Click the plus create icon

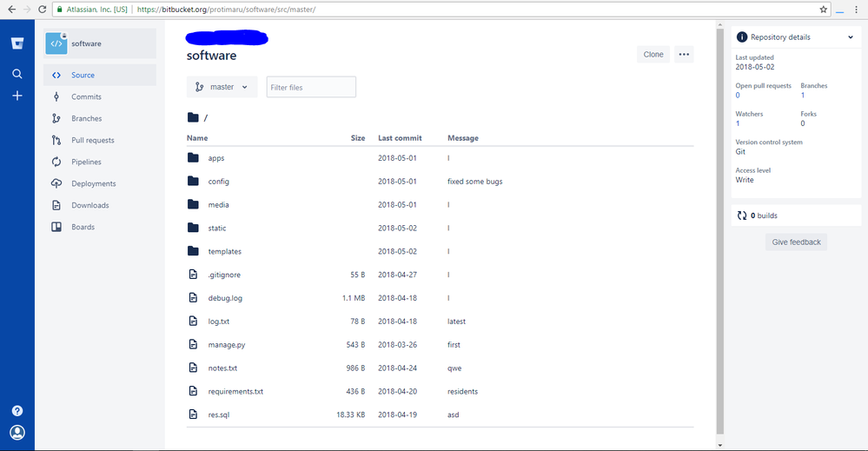click(17, 96)
